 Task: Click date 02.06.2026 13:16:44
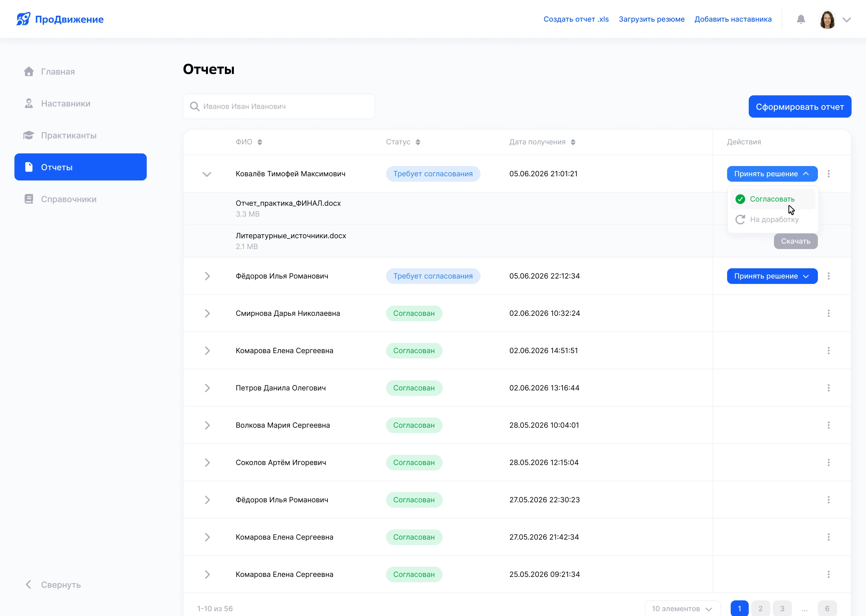click(x=544, y=388)
